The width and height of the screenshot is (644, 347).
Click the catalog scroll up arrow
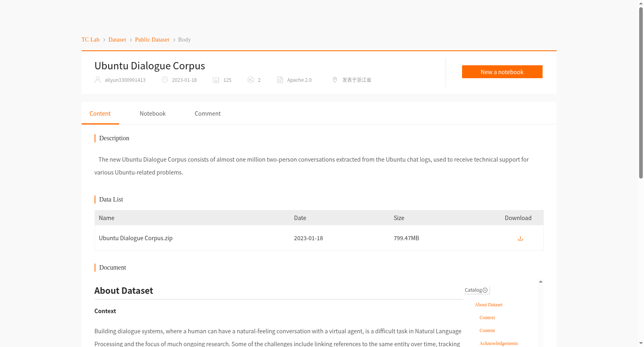[x=541, y=282]
